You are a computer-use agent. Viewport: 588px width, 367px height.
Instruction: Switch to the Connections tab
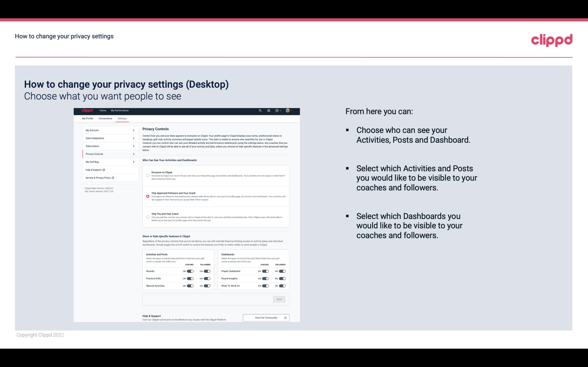(x=105, y=118)
